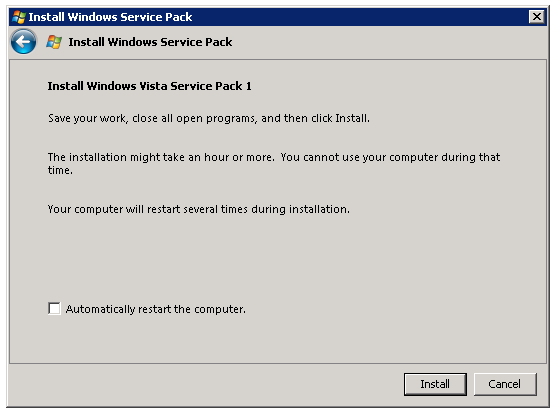The height and width of the screenshot is (413, 555).
Task: Close the dialog with the X button
Action: click(x=537, y=17)
